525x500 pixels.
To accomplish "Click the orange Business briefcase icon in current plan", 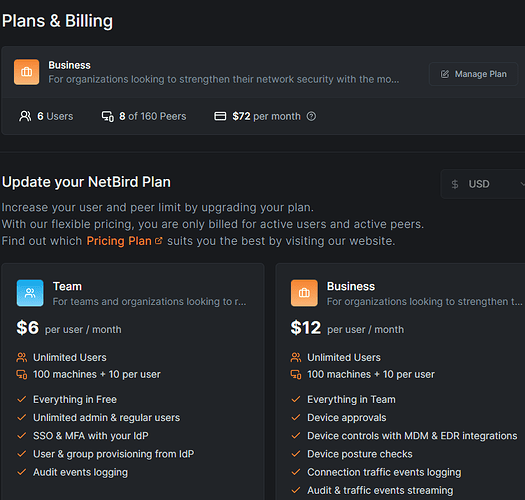I will [26, 72].
